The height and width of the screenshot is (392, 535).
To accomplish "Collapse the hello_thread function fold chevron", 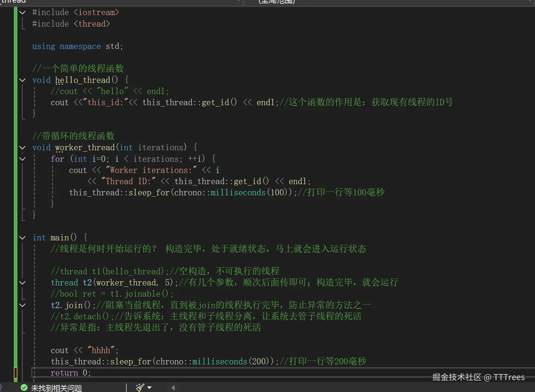I will 22,80.
